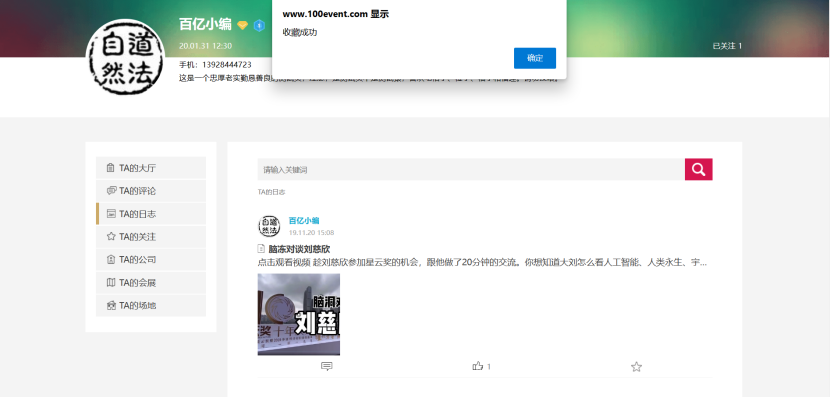
Task: Click 确定 in the alert dialog
Action: point(535,58)
